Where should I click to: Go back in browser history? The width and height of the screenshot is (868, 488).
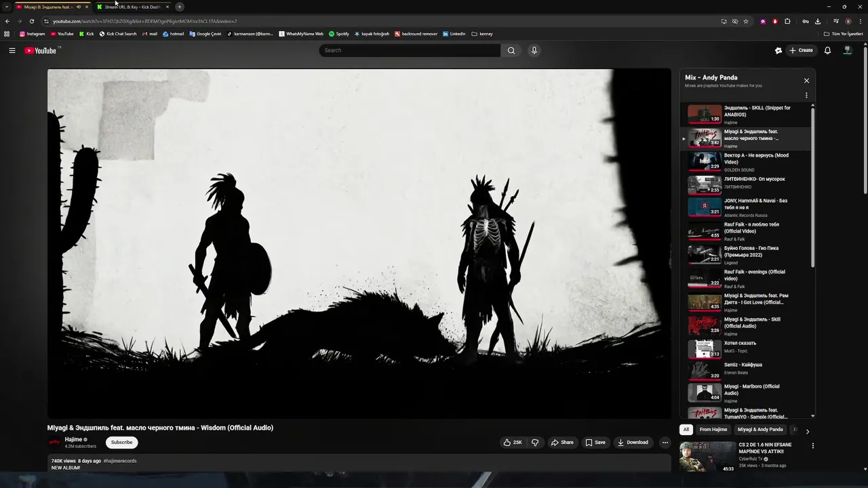tap(7, 21)
